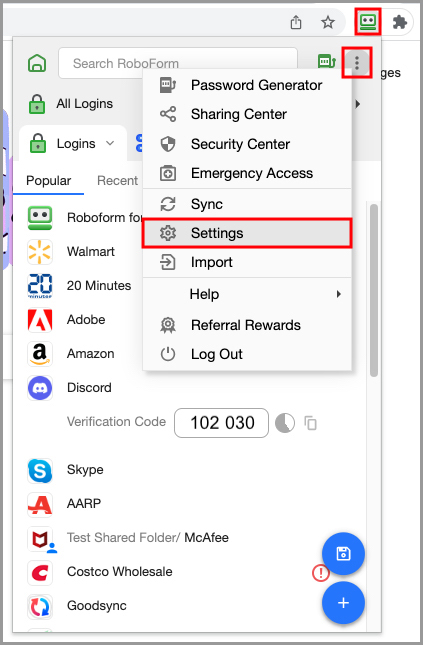Click the blue plus add button
The height and width of the screenshot is (645, 423).
click(343, 603)
